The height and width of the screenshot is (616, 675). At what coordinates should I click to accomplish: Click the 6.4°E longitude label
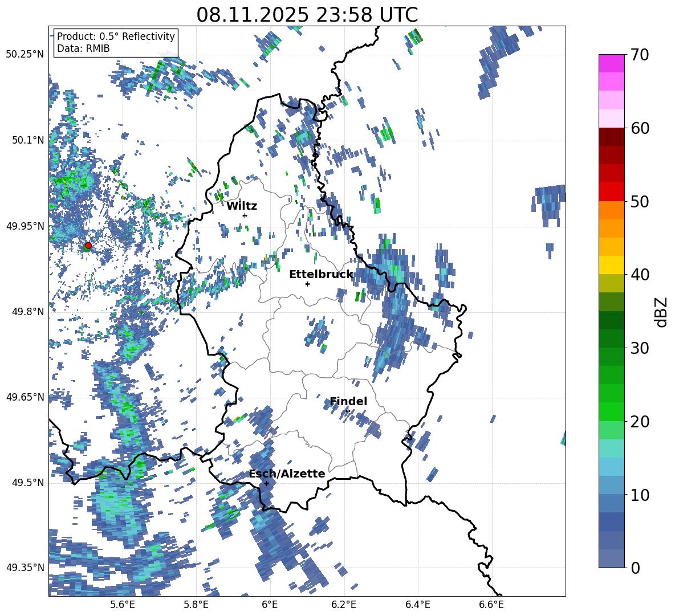417,605
